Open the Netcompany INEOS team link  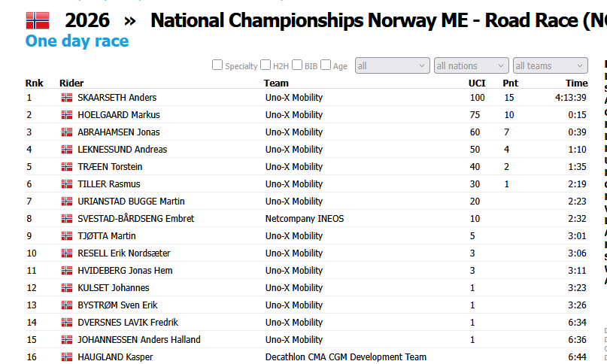305,219
